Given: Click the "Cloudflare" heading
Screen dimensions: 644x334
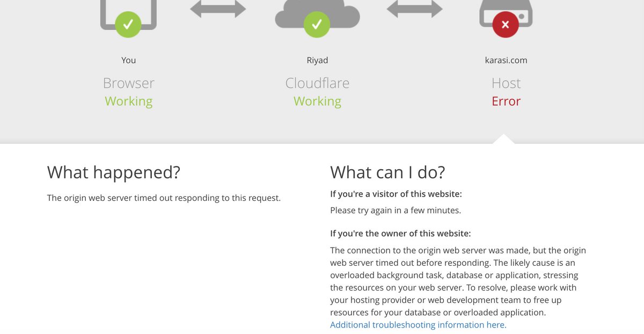Looking at the screenshot, I should pos(317,83).
